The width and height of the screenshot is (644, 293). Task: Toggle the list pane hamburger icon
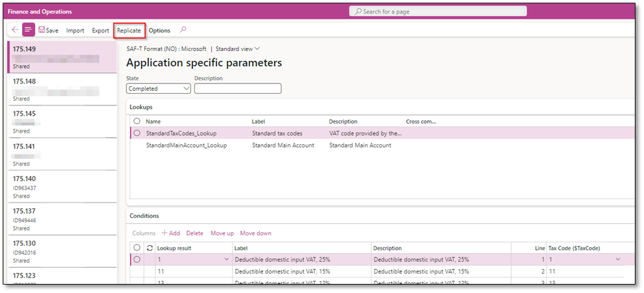tap(29, 30)
